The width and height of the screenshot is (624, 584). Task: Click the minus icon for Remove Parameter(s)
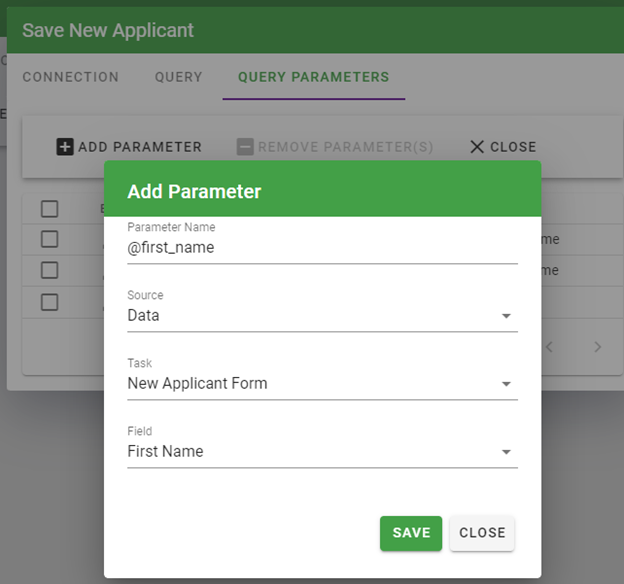[245, 147]
